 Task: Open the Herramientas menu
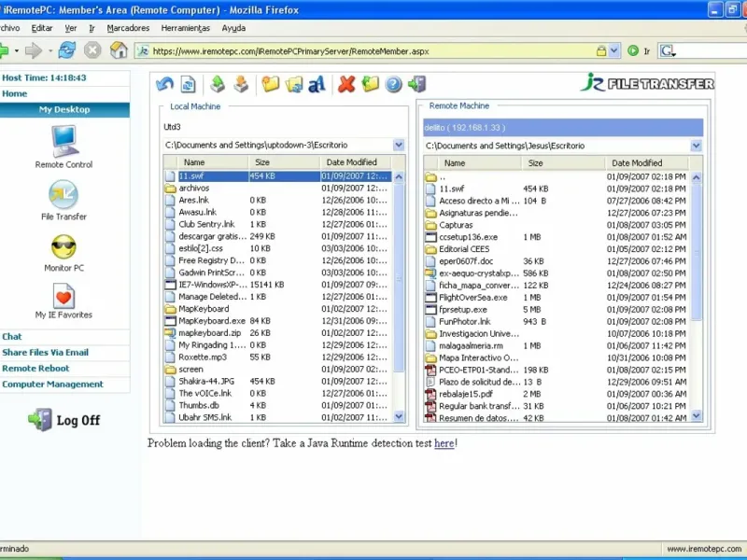(185, 28)
